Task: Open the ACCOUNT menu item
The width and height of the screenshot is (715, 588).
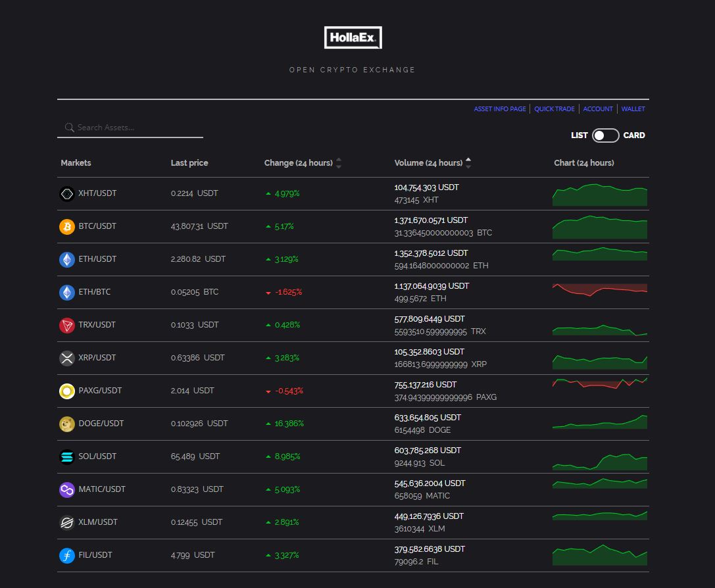Action: 597,109
